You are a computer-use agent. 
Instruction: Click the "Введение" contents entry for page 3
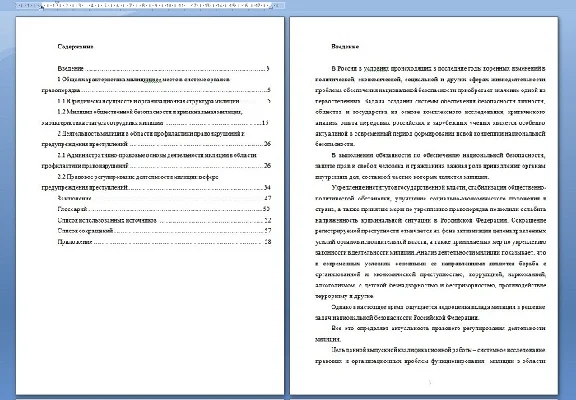tap(163, 69)
